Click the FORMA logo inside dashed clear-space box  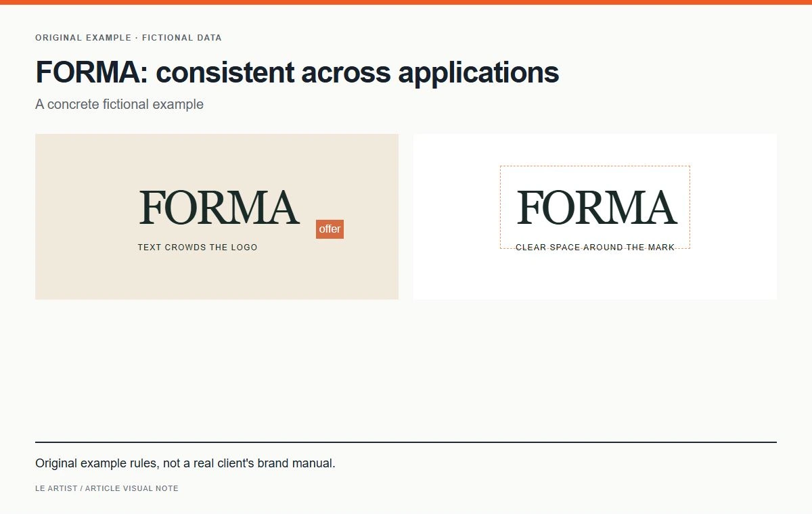pyautogui.click(x=596, y=208)
